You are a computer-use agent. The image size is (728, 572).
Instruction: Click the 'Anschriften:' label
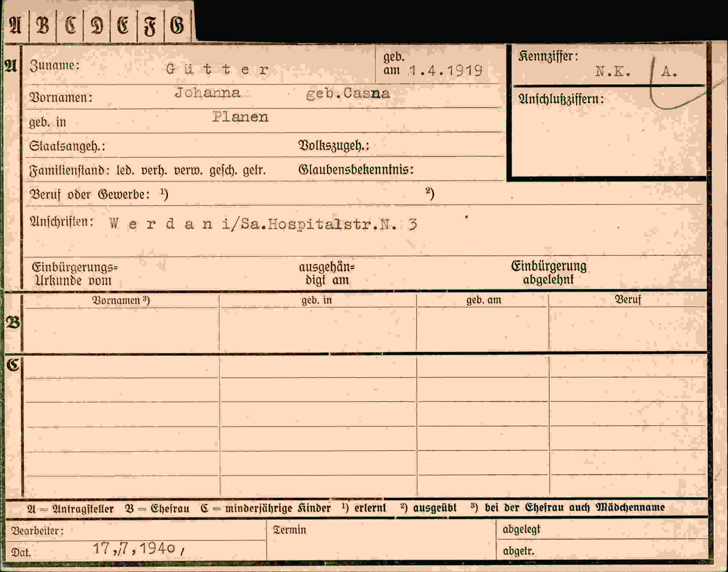[62, 221]
